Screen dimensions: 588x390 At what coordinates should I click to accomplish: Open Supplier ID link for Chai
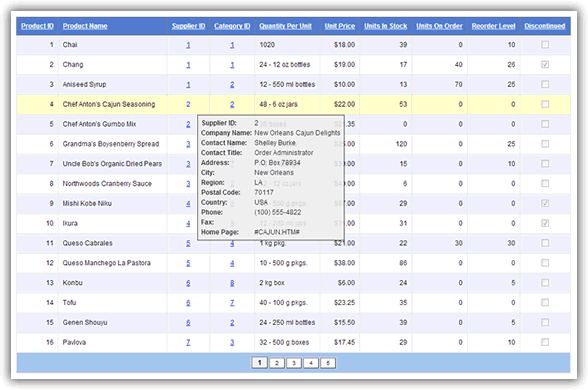(188, 45)
